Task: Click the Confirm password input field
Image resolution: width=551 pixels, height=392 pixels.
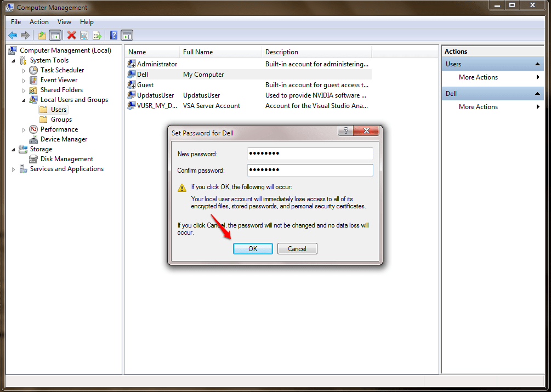Action: 310,170
